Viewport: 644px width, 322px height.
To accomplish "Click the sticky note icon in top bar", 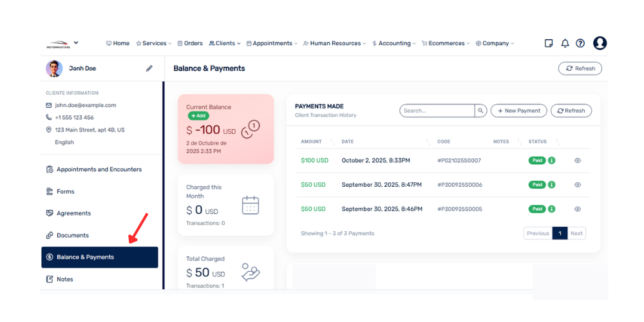I will coord(549,43).
